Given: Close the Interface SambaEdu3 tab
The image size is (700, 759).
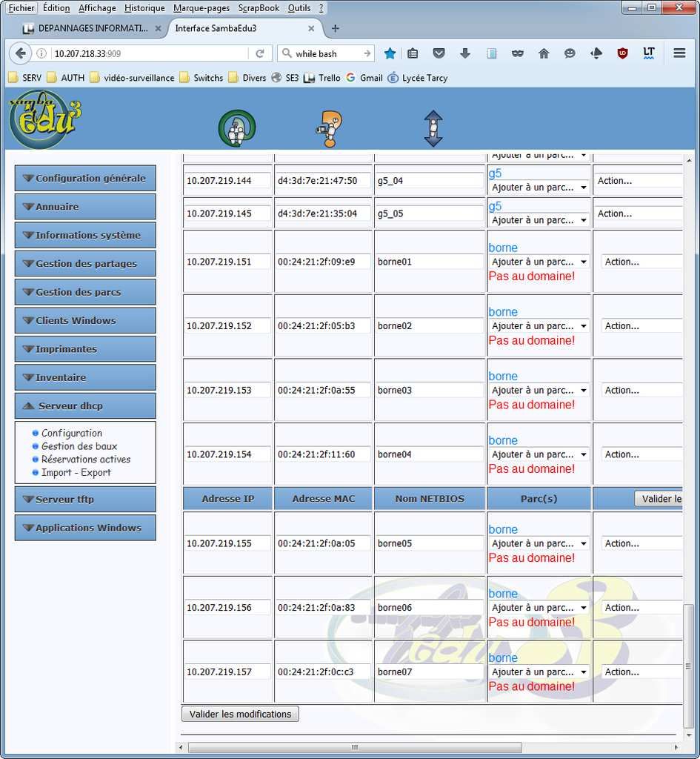Looking at the screenshot, I should [311, 29].
